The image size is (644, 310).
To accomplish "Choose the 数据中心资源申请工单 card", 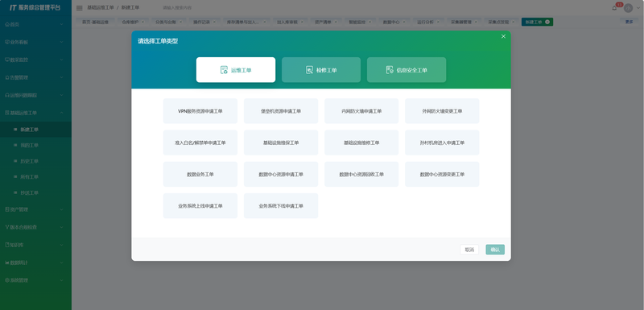I will pos(281,174).
